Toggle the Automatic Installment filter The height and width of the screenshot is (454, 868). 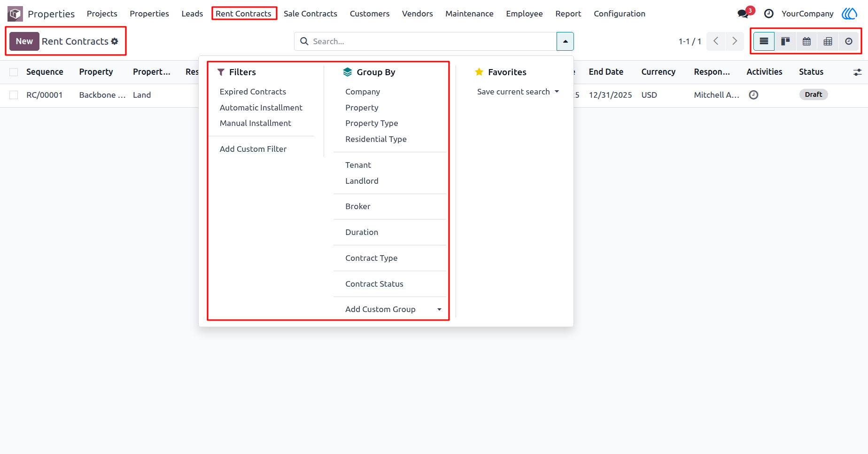(x=261, y=108)
